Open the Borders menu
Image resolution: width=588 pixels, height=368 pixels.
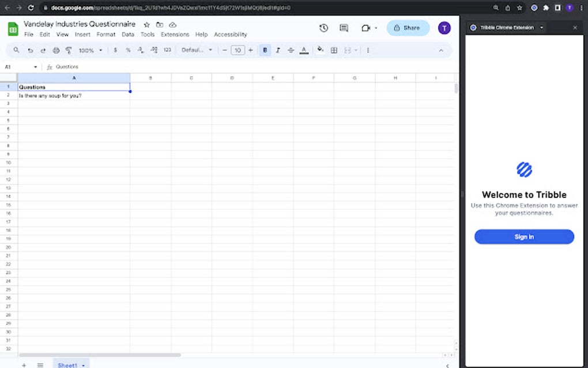point(334,50)
